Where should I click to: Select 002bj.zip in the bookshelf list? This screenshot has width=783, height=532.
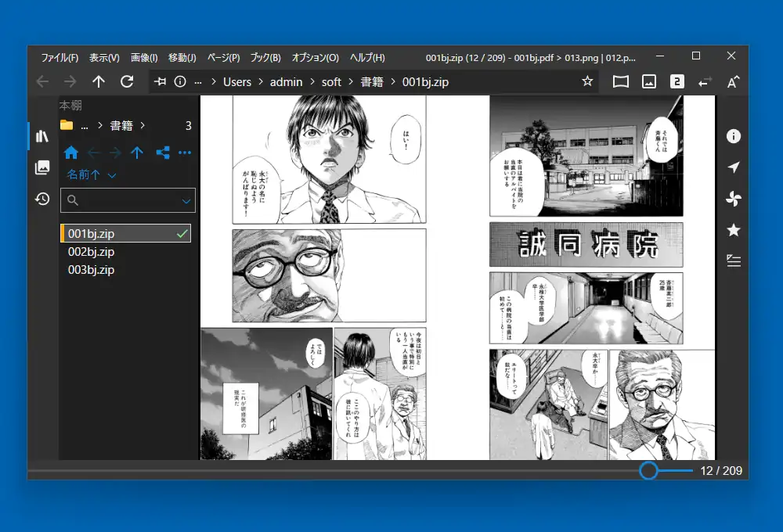coord(91,252)
